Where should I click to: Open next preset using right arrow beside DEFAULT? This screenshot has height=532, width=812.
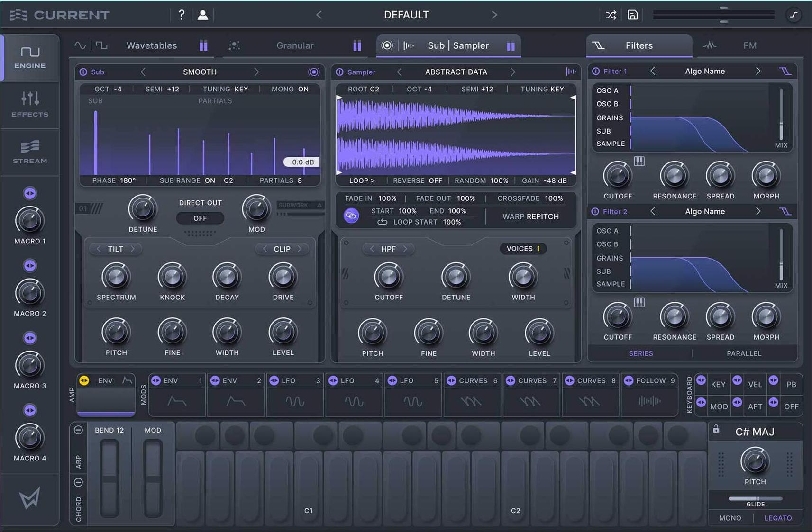pos(494,14)
